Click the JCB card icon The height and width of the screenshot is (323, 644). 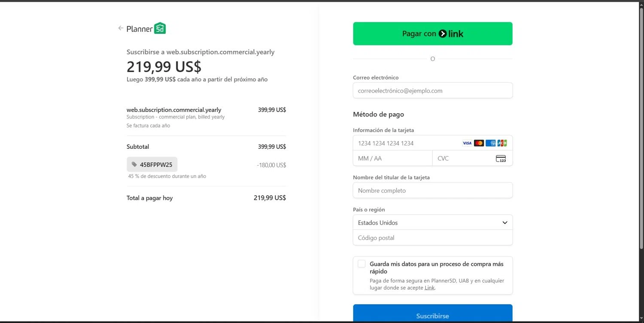pyautogui.click(x=502, y=143)
